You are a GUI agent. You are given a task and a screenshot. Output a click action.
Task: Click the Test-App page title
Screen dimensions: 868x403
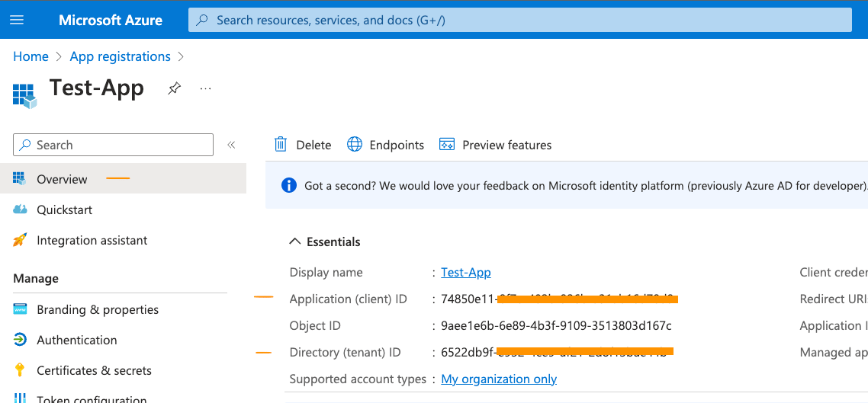coord(96,88)
